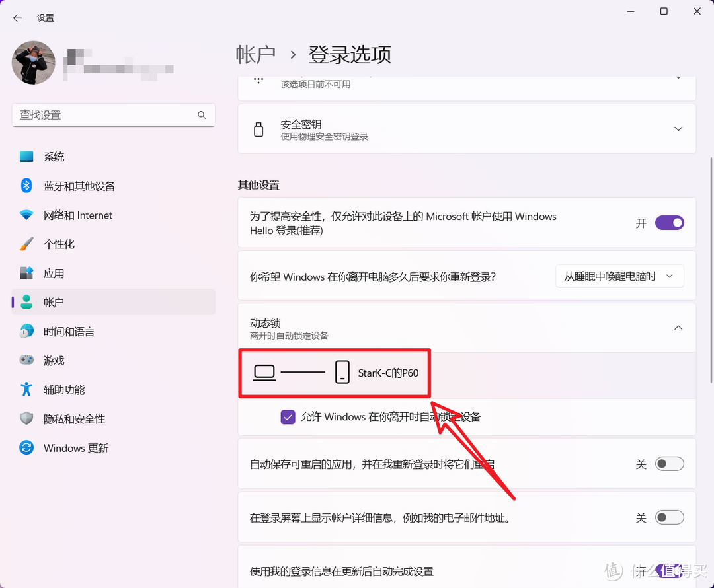This screenshot has height=588, width=714.
Task: Click the 该选项目前不可用 row icon
Action: [x=258, y=81]
